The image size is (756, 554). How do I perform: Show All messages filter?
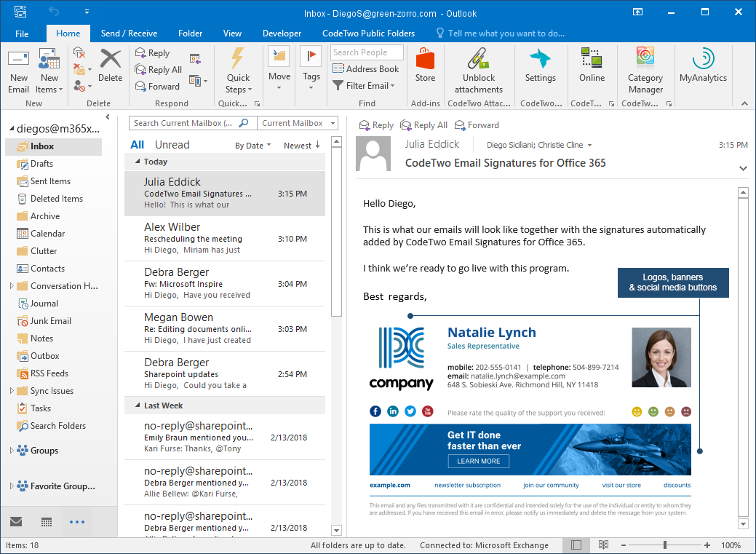pyautogui.click(x=137, y=145)
